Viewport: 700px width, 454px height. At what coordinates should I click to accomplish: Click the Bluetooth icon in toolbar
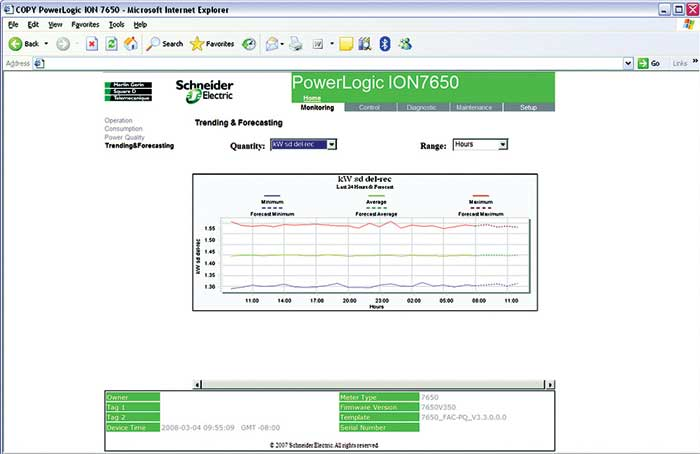tap(385, 44)
